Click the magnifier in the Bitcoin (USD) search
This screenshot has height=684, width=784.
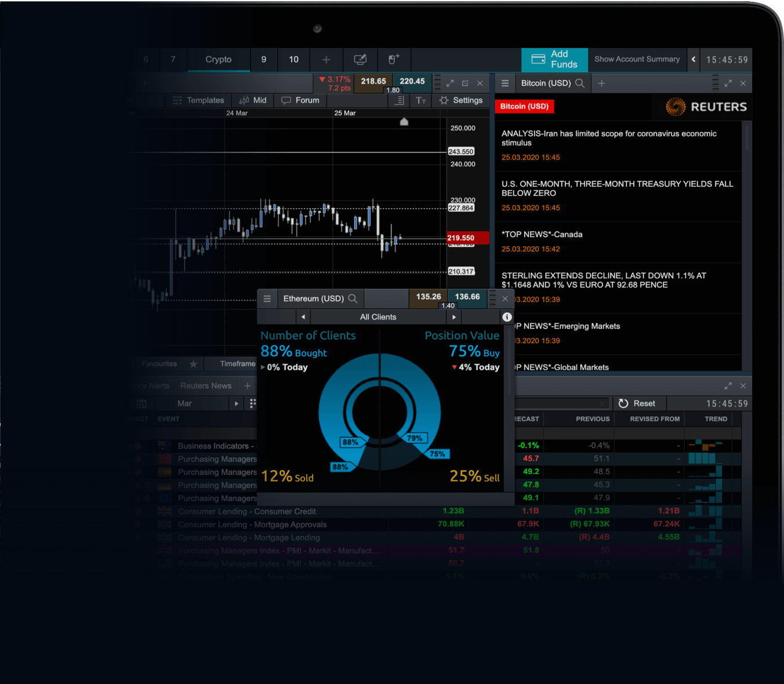[580, 83]
